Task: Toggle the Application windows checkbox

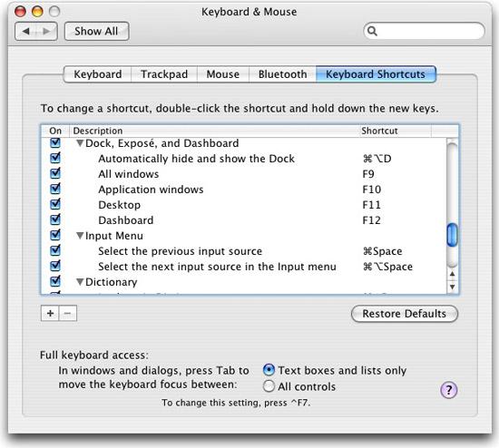Action: click(55, 189)
